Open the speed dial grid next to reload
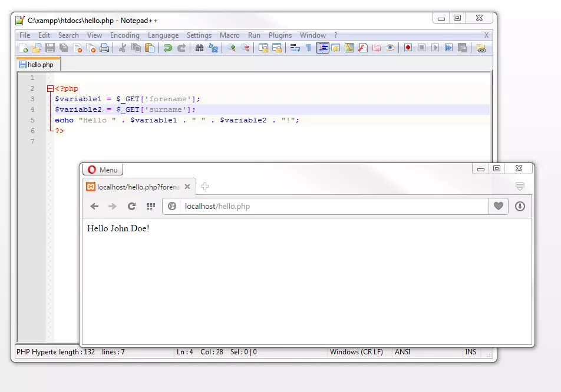Screen dimensions: 561x392 [150, 206]
